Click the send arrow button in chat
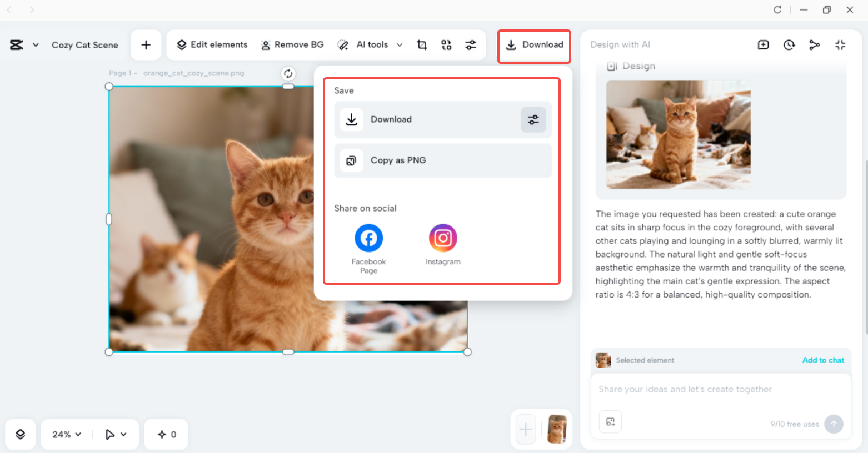Image resolution: width=868 pixels, height=453 pixels. click(x=834, y=424)
